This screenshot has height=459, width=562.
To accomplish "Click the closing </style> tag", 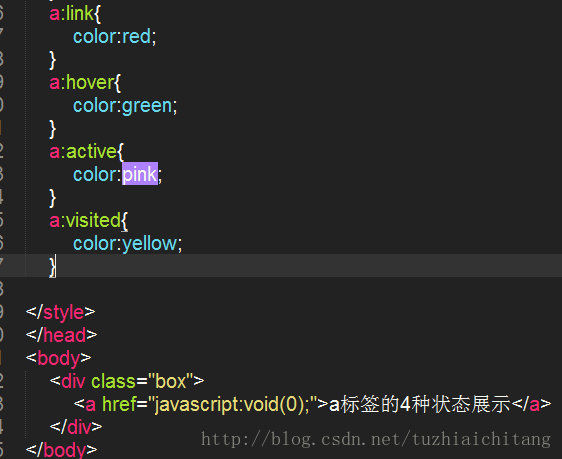I will pos(61,312).
